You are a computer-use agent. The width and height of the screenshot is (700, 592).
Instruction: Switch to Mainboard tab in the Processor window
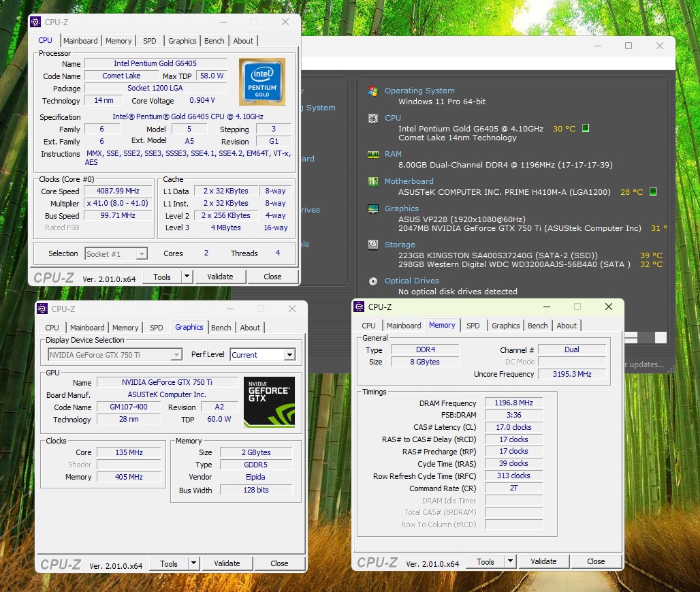click(x=80, y=41)
